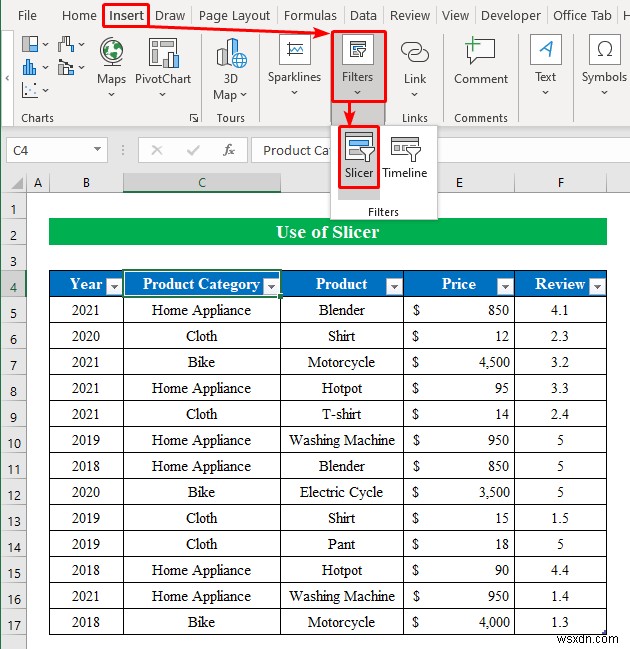Select the 'Use of Slicer' title cell
630x649 pixels.
click(328, 232)
